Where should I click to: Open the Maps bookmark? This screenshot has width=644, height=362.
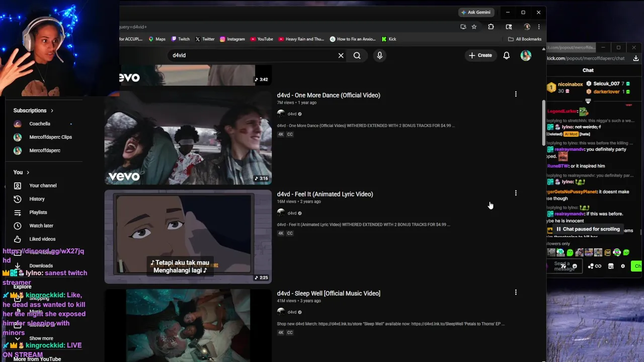[x=157, y=39]
